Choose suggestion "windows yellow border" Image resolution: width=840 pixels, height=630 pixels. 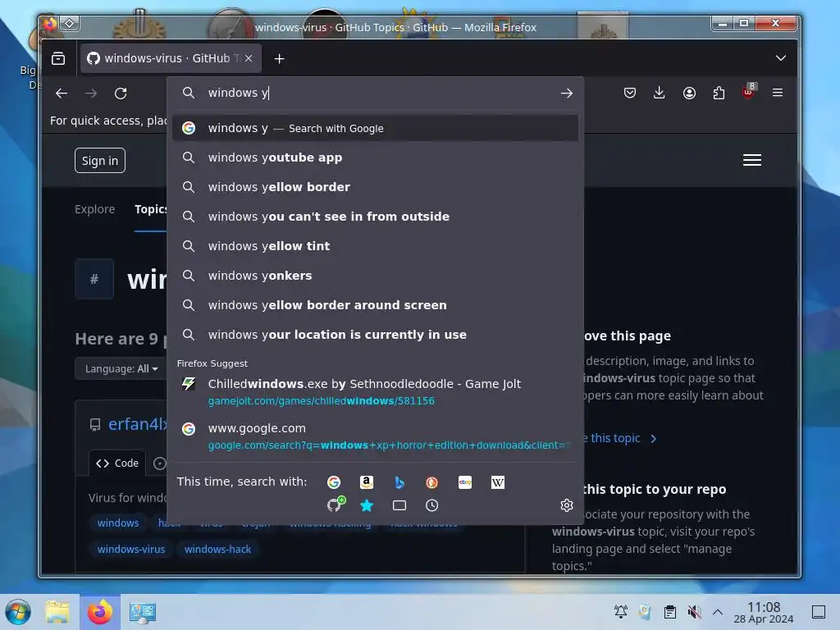(375, 187)
